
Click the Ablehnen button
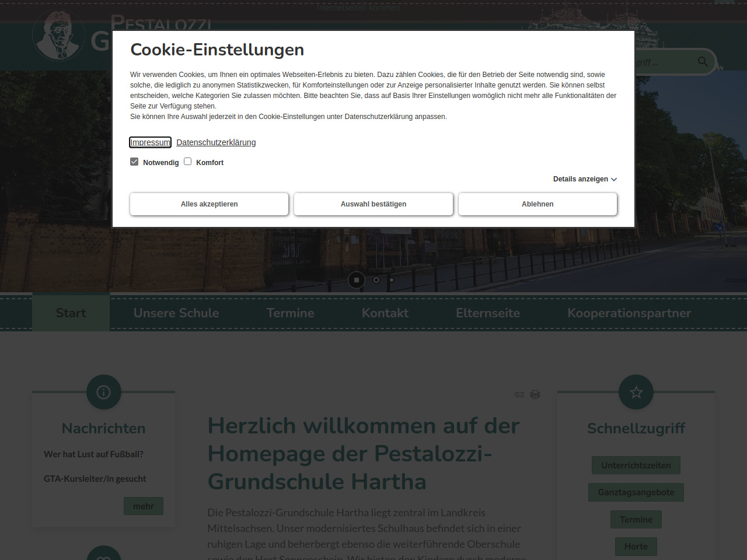point(537,204)
